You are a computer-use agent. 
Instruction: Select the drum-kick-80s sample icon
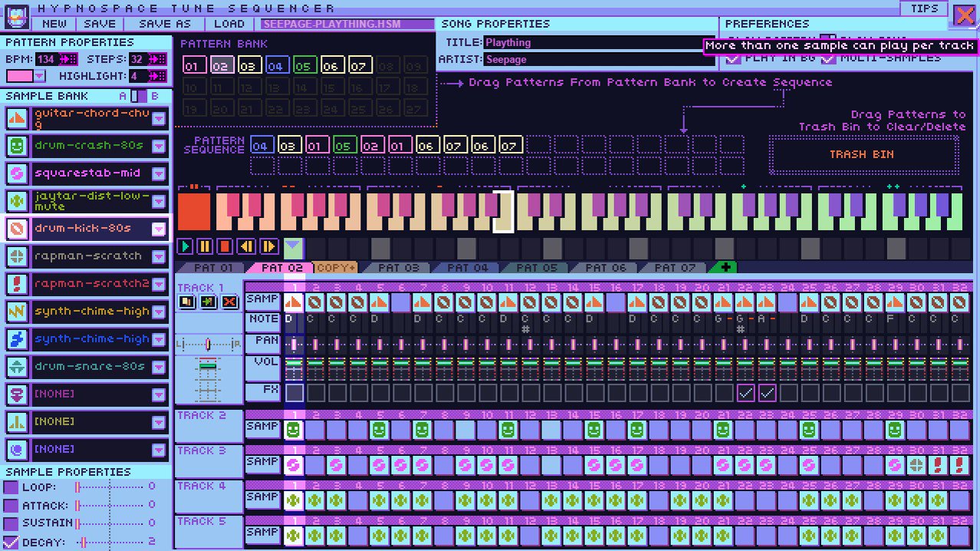tap(18, 229)
